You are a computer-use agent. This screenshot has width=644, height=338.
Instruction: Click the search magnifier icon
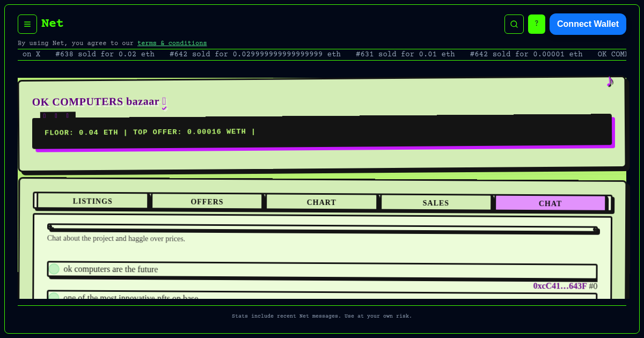(x=514, y=24)
